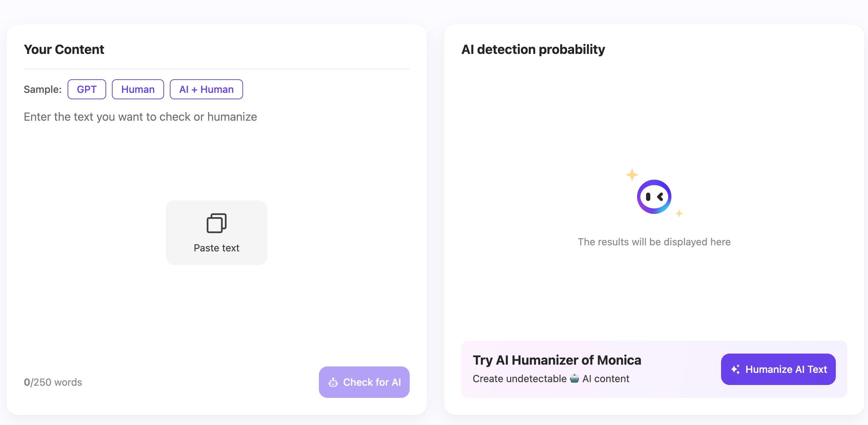Viewport: 868px width, 425px height.
Task: Click the Your Content heading
Action: click(64, 49)
